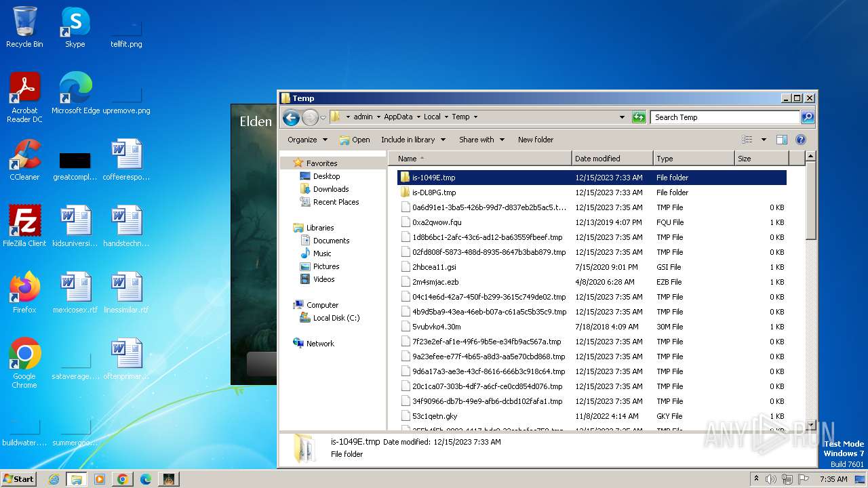This screenshot has height=488, width=868.
Task: Open the Organize dropdown menu
Action: coord(307,140)
